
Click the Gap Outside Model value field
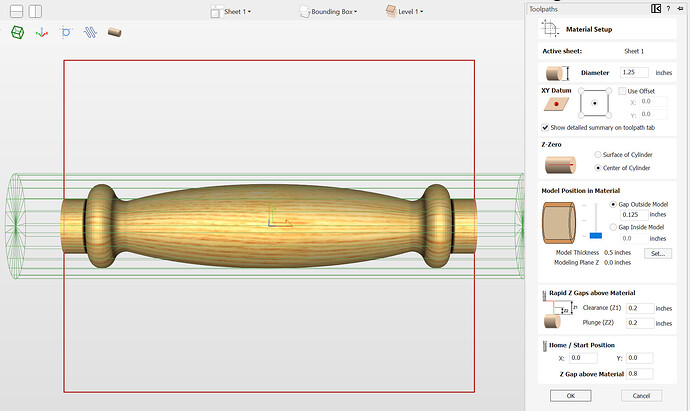(x=634, y=215)
